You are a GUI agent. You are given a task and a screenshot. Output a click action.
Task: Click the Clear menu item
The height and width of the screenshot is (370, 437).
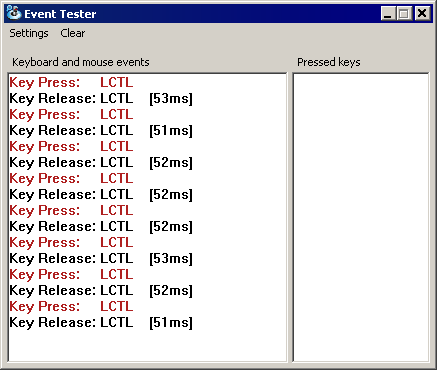(x=73, y=33)
